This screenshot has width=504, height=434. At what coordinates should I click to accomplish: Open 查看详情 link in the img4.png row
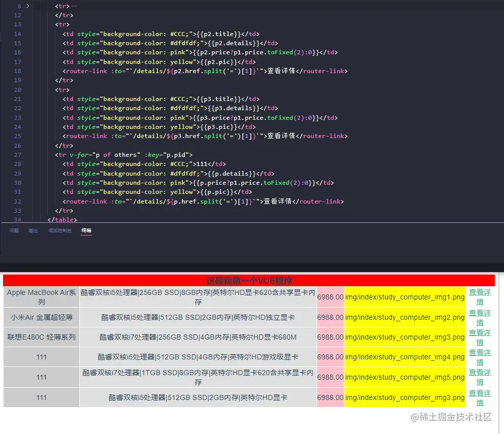[480, 357]
